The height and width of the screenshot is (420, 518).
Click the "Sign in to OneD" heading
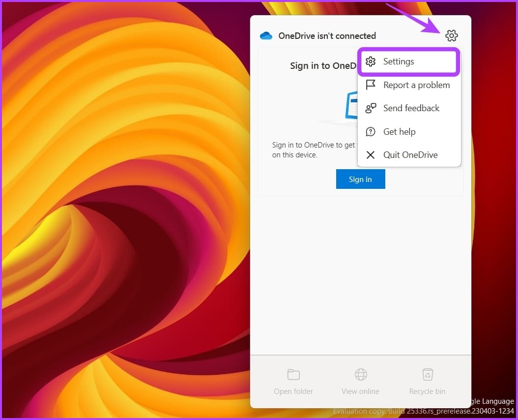323,66
